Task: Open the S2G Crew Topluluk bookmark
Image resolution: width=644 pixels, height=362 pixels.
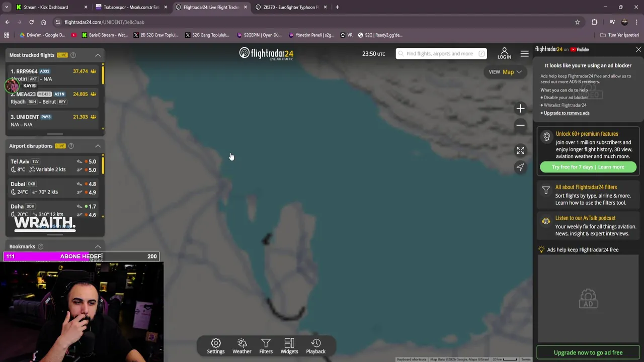Action: 156,35
